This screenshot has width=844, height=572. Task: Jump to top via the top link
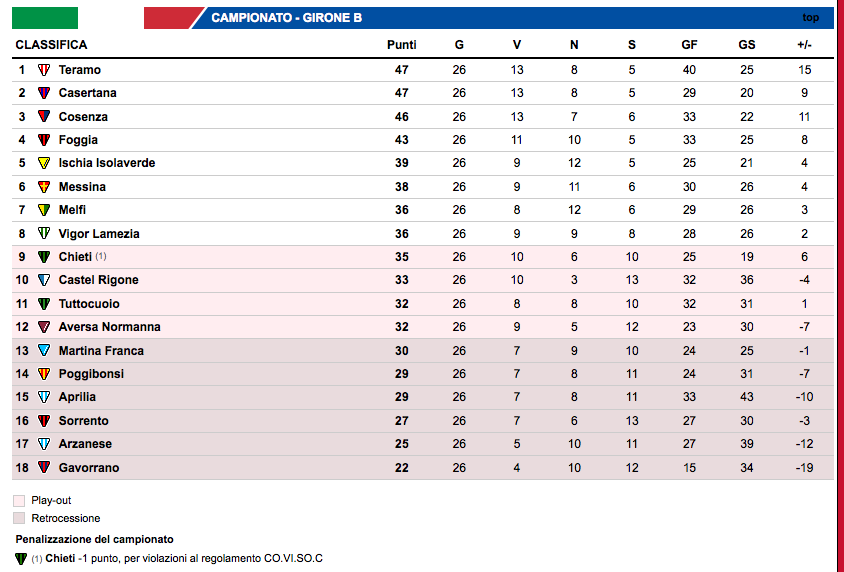810,18
